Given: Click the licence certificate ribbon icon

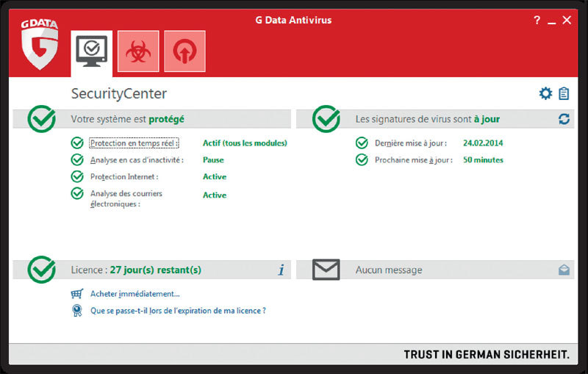Looking at the screenshot, I should click(77, 311).
